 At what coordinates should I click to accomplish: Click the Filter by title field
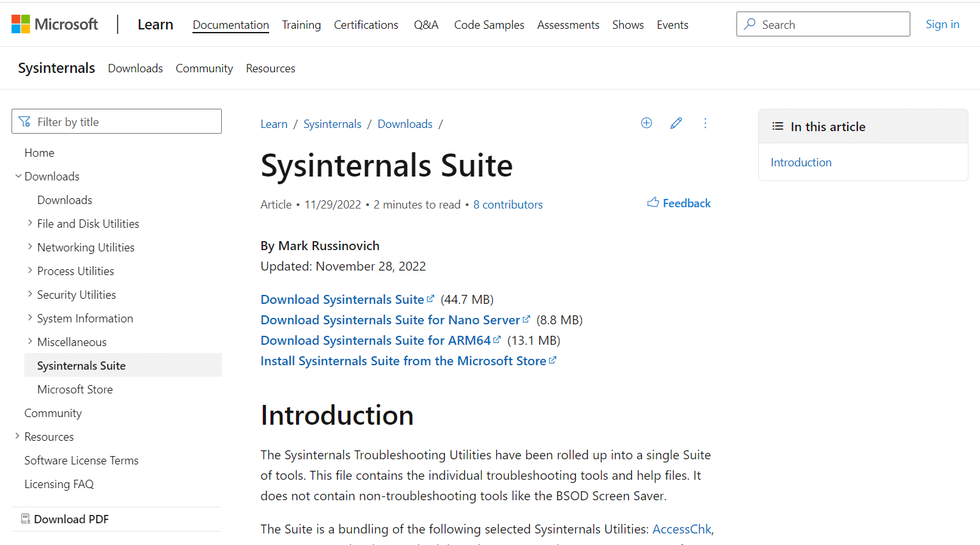(x=116, y=122)
